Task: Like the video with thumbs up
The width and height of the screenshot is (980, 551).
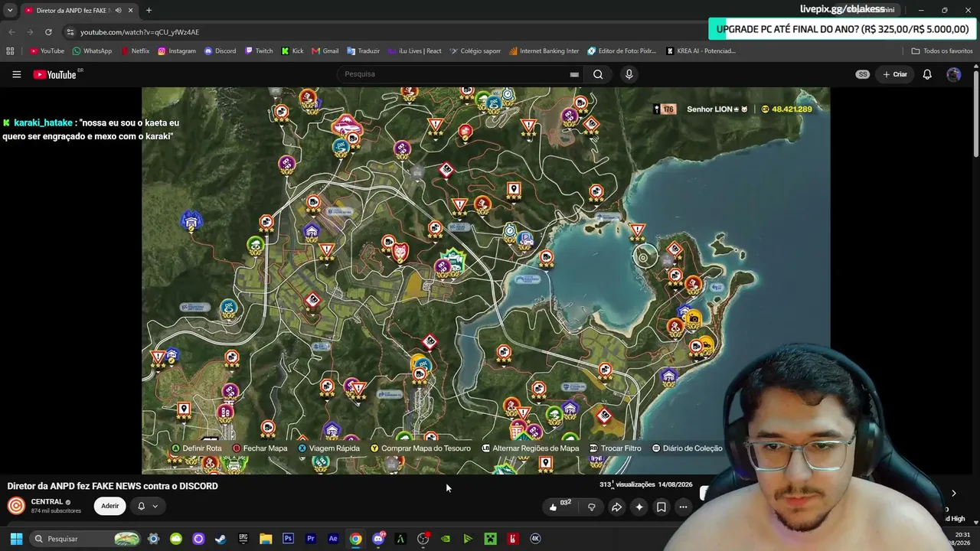Action: click(553, 507)
